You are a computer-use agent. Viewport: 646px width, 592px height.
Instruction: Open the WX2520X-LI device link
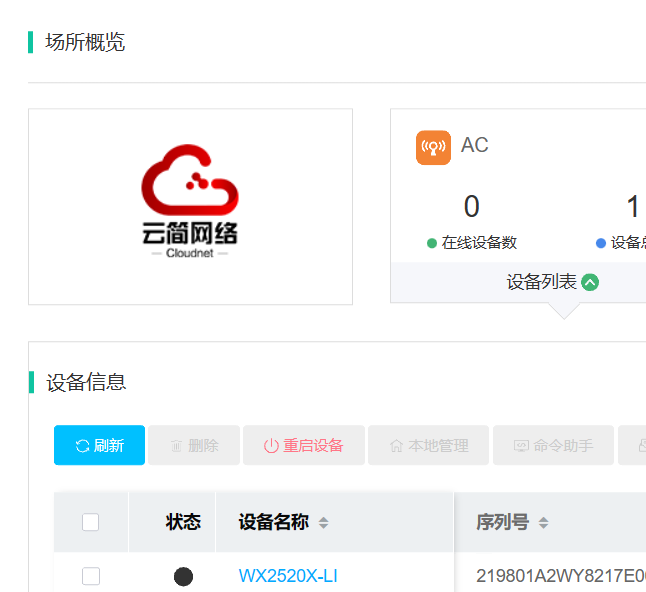click(288, 576)
